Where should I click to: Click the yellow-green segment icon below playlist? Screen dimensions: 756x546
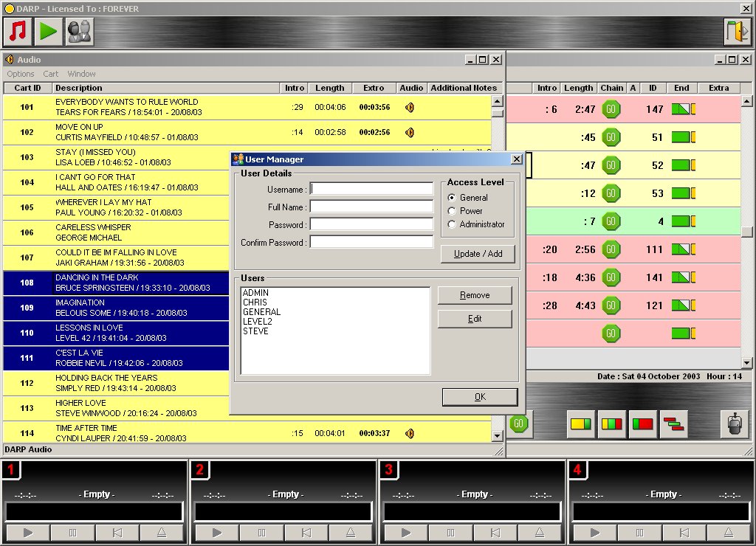(581, 424)
